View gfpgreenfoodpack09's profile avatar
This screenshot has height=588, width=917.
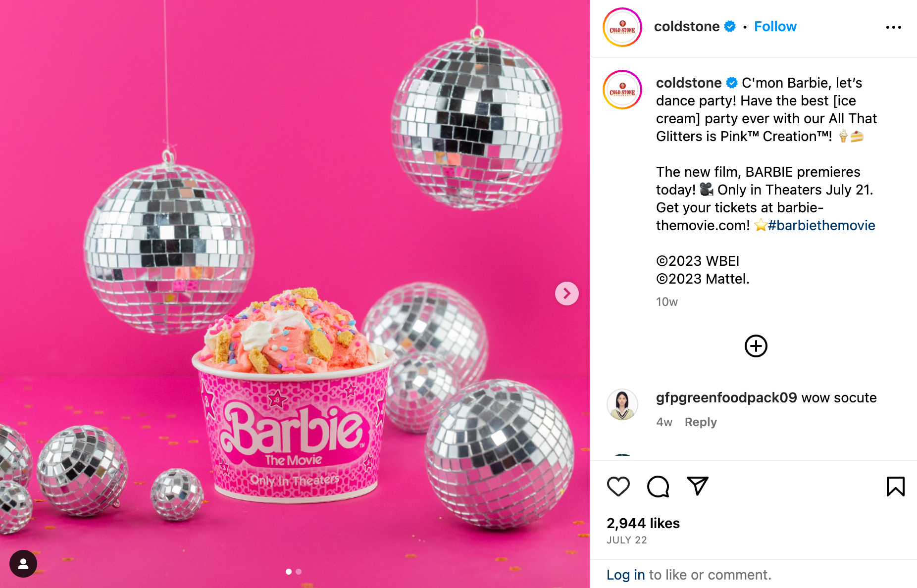(622, 404)
